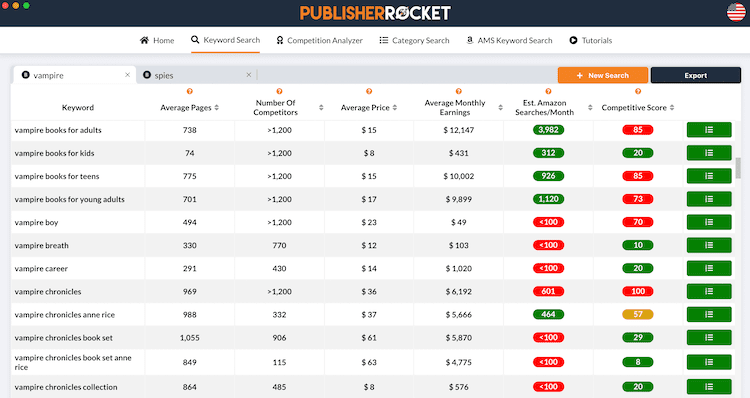Open details list for book set anne rice

click(709, 362)
